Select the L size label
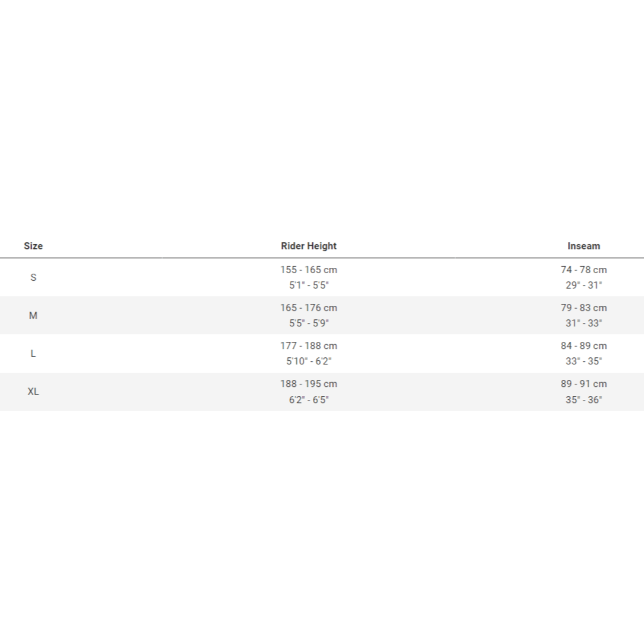 [33, 354]
